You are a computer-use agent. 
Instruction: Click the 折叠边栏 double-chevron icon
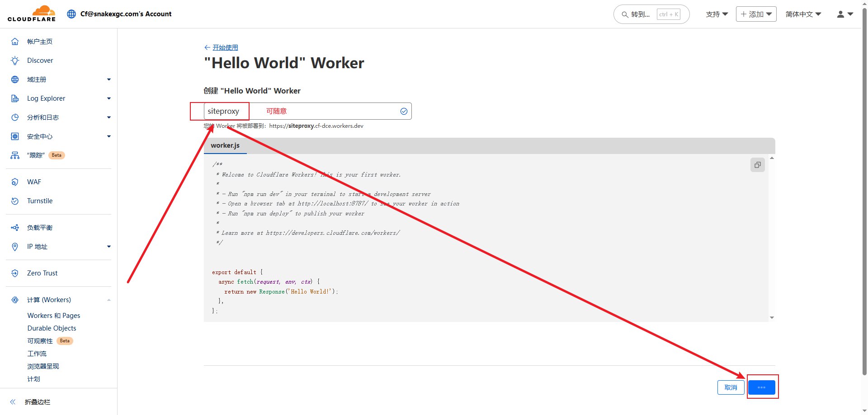tap(13, 402)
